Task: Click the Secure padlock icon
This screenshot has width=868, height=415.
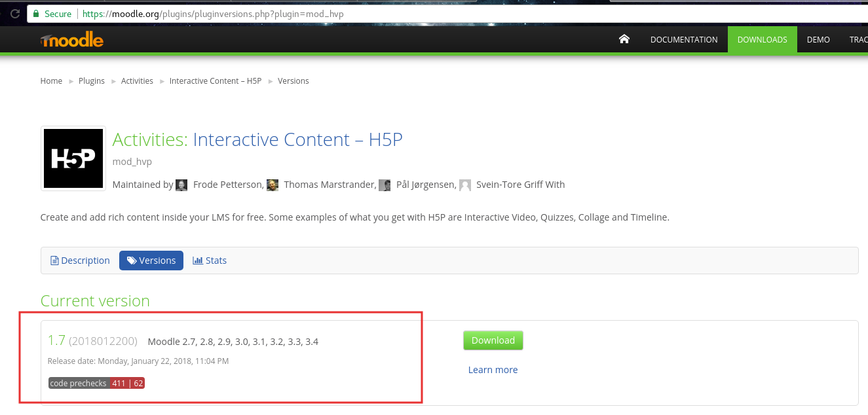Action: 36,14
